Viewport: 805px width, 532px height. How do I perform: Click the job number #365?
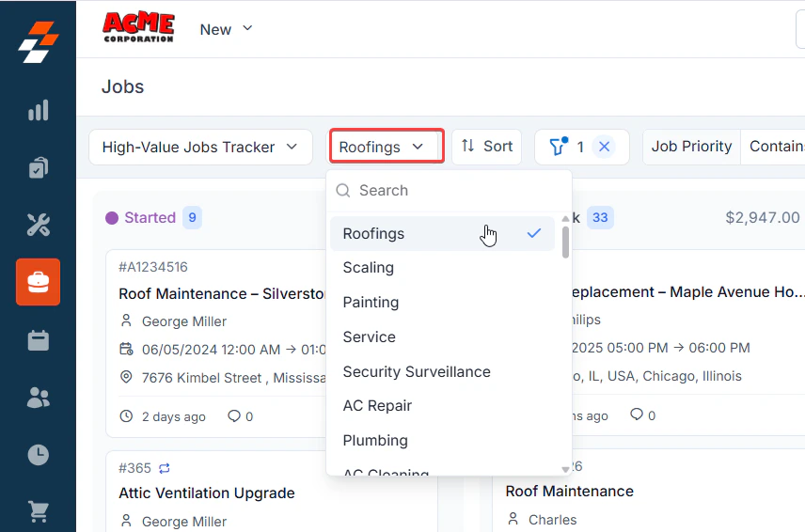pos(134,468)
